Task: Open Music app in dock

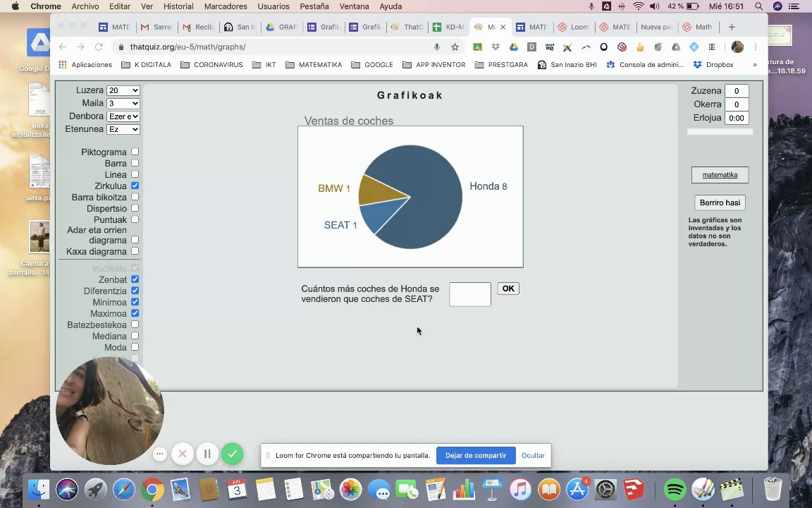Action: [520, 490]
